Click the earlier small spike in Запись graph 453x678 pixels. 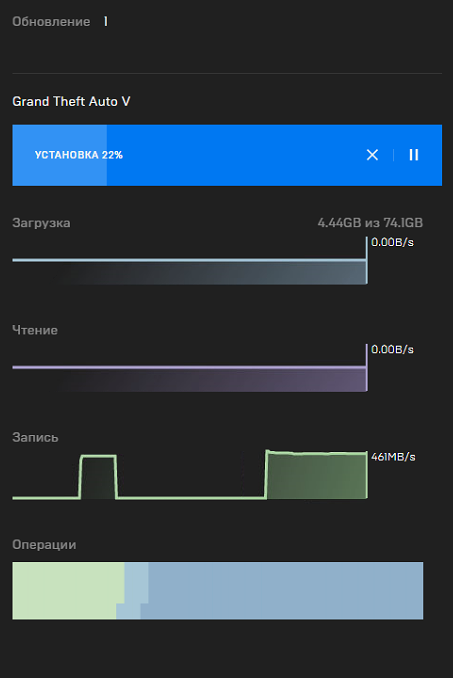pos(98,477)
